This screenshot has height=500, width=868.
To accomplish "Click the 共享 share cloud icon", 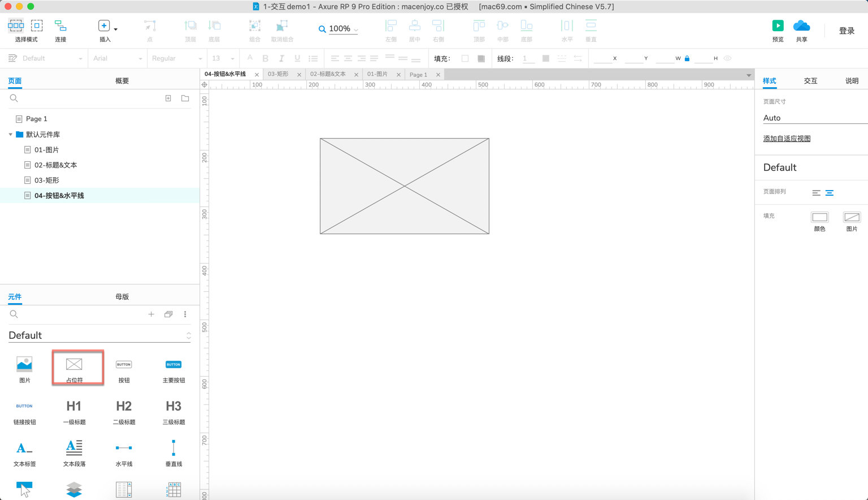I will (801, 25).
